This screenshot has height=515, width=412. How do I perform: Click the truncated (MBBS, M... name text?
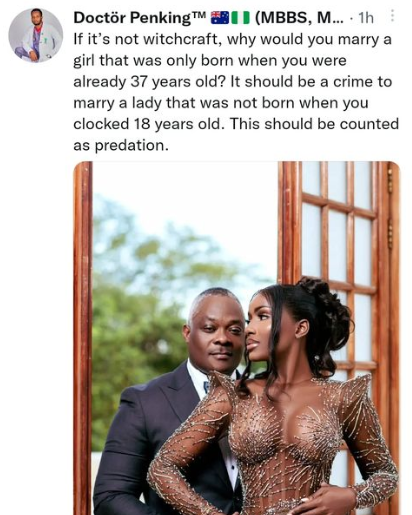(299, 18)
